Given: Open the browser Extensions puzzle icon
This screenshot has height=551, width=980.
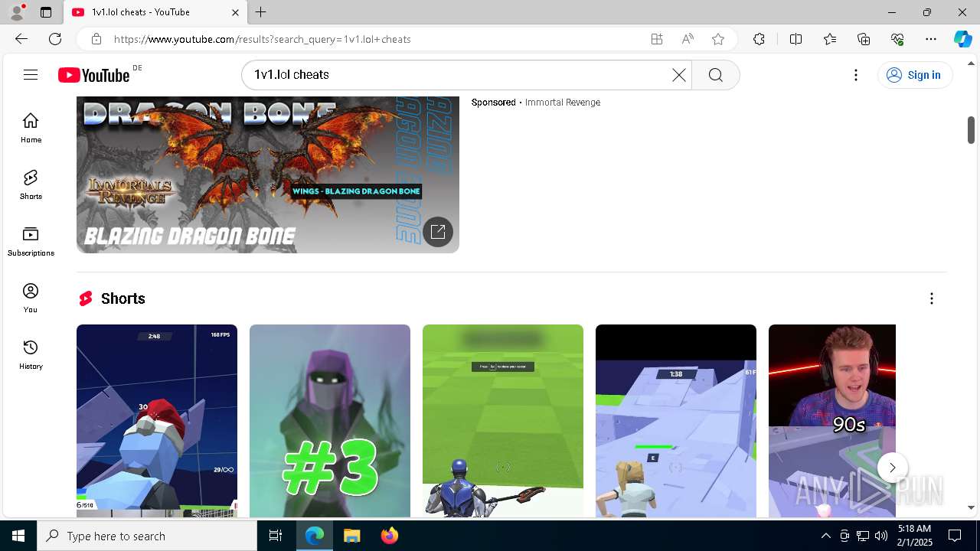Looking at the screenshot, I should 759,39.
